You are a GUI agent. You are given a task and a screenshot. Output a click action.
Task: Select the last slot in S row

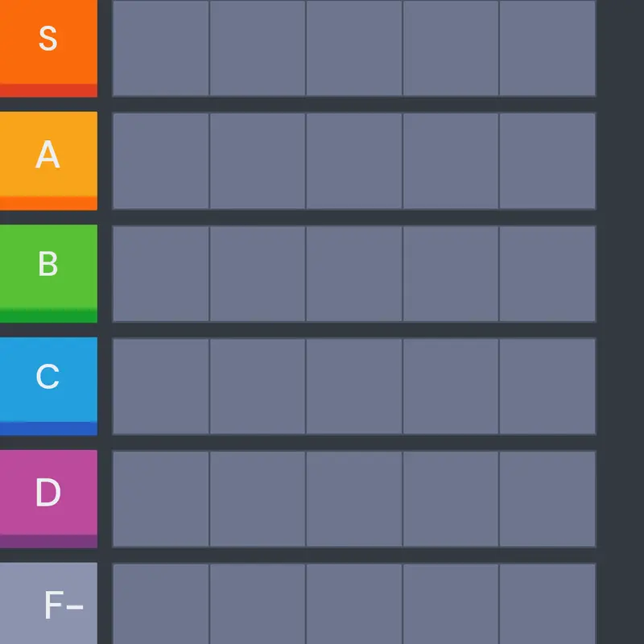[547, 48]
